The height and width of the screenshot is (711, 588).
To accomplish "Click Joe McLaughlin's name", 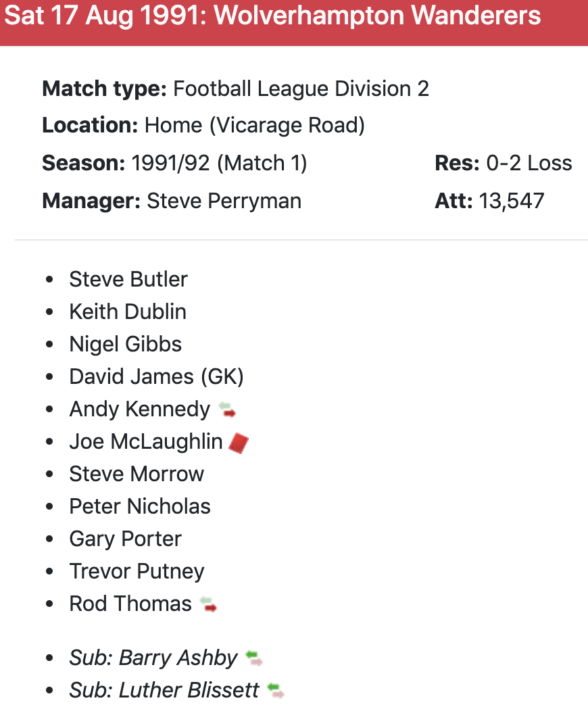I will point(146,441).
